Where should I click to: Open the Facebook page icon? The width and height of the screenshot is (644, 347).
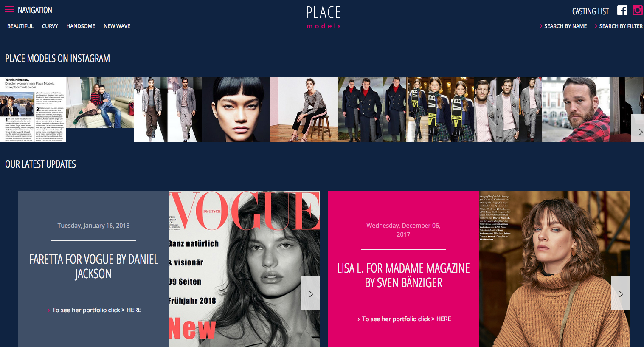622,11
